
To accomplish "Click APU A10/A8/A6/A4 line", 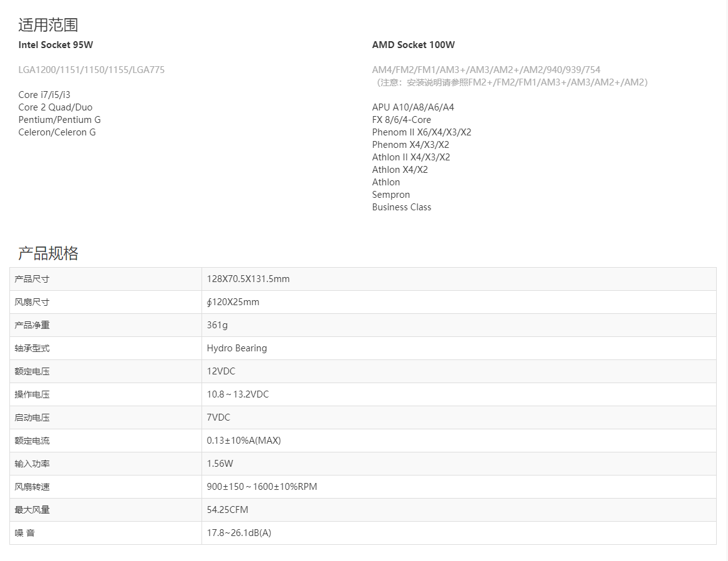I will pos(413,107).
